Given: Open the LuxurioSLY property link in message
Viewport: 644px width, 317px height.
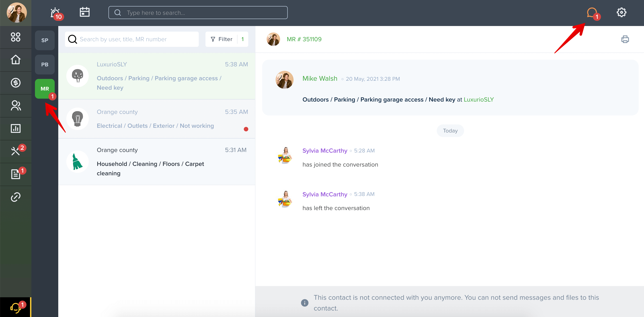Looking at the screenshot, I should (479, 100).
